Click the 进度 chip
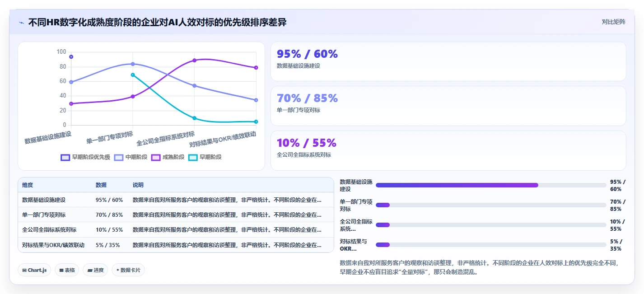The height and width of the screenshot is (294, 644). pyautogui.click(x=95, y=270)
